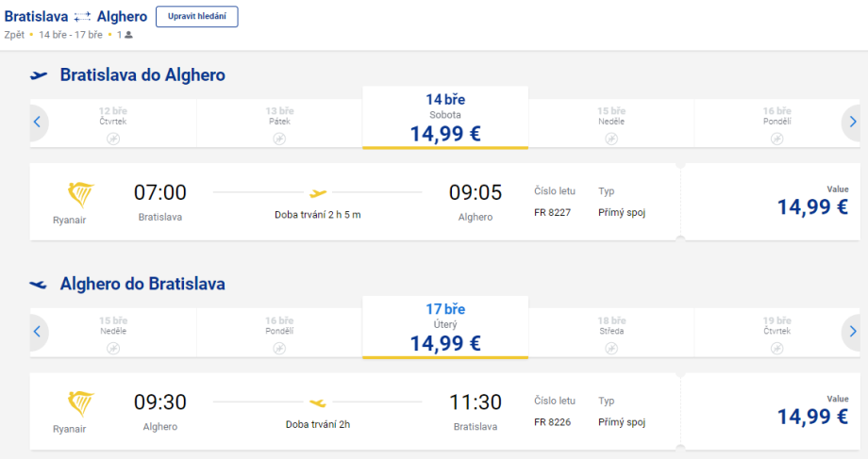Click the return plane icon beside Alghero do Bratislava
Image resolution: width=868 pixels, height=459 pixels.
tap(39, 284)
